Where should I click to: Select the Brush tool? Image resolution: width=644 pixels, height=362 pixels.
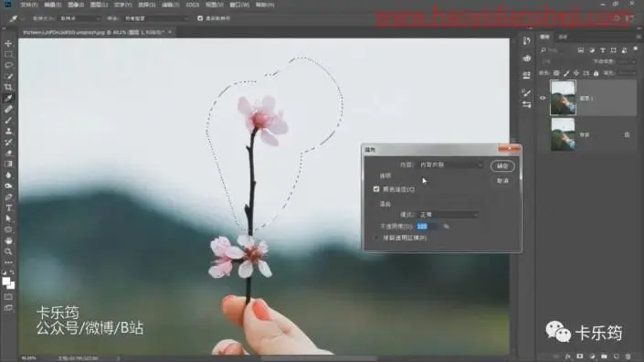(8, 121)
